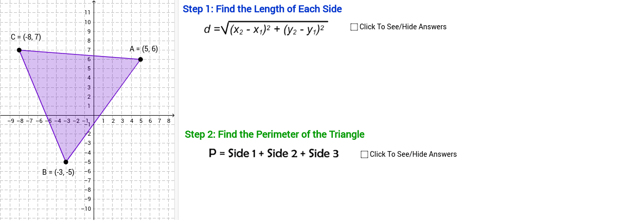
Task: Click the number 11 on the y-axis
Action: tap(87, 12)
